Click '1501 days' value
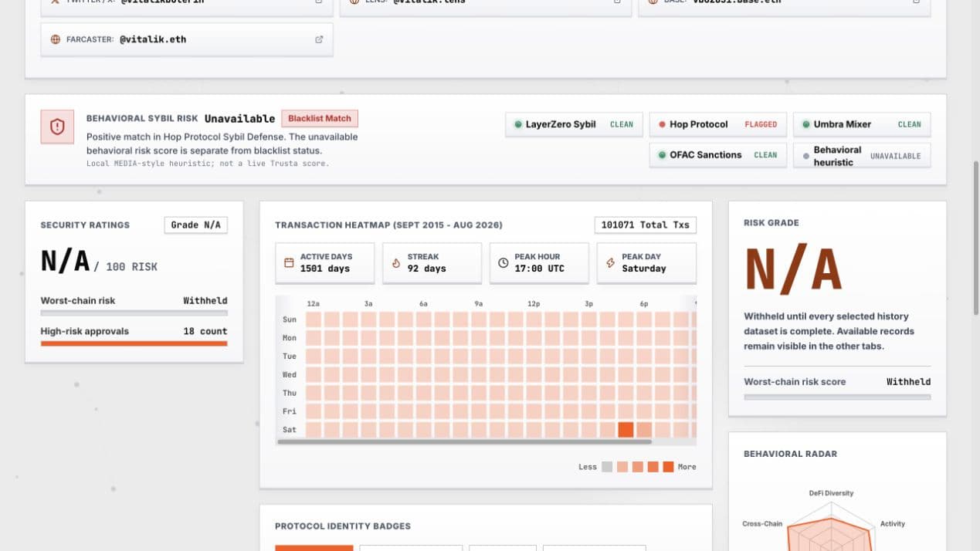Screen dimensions: 980x551 325,269
